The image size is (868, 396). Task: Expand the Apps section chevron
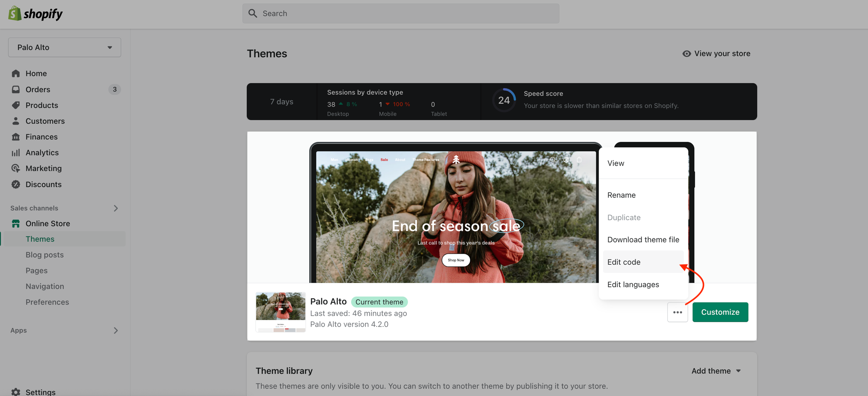(x=116, y=331)
